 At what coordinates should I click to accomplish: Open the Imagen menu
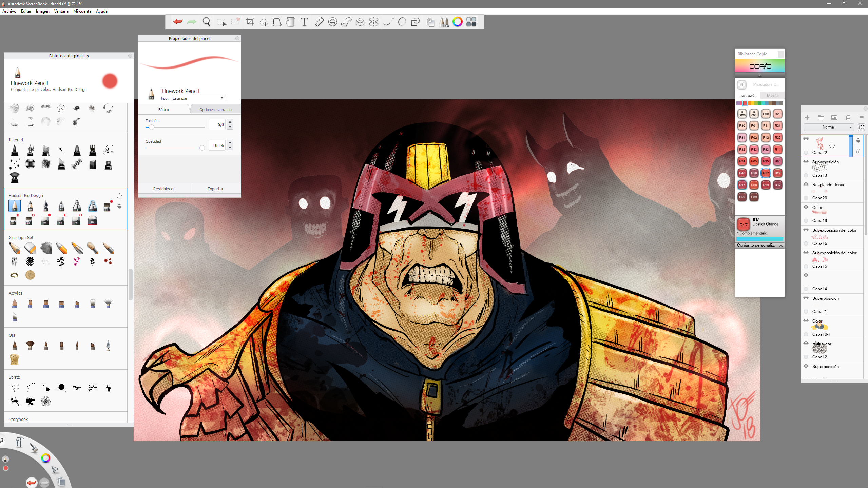(x=42, y=11)
